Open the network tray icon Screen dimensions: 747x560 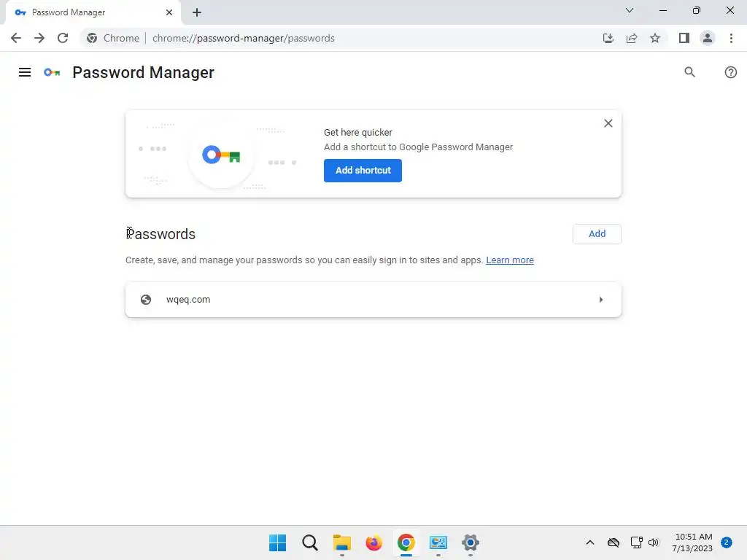[636, 542]
